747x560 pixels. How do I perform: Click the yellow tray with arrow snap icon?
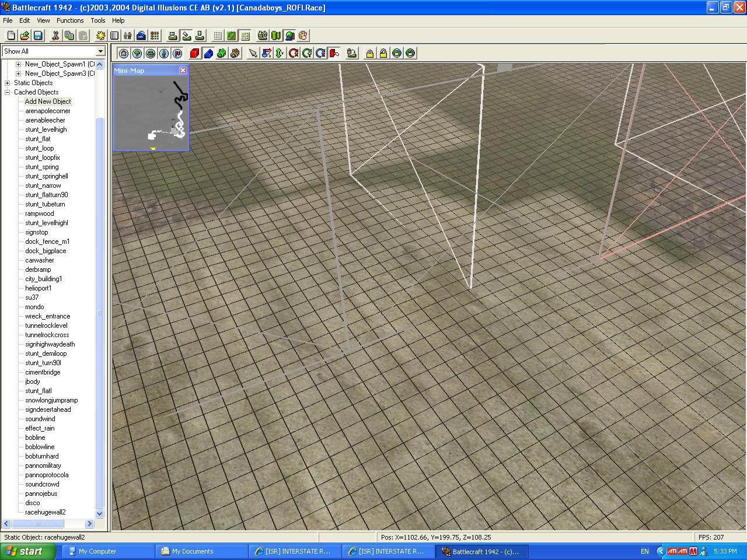coord(352,53)
